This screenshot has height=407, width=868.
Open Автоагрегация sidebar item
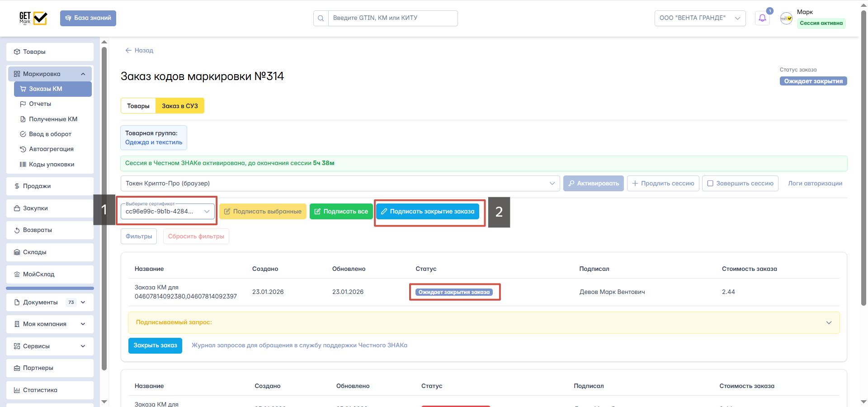click(53, 149)
